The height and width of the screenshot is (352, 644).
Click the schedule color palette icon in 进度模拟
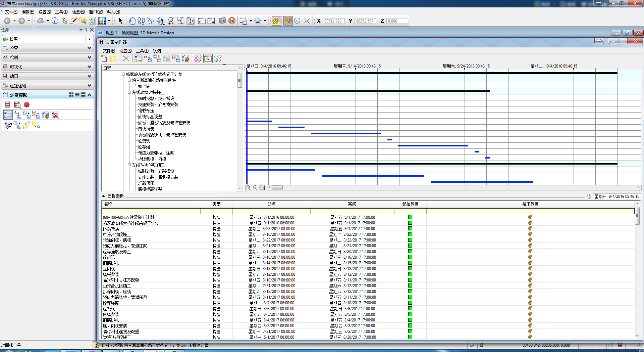[46, 115]
